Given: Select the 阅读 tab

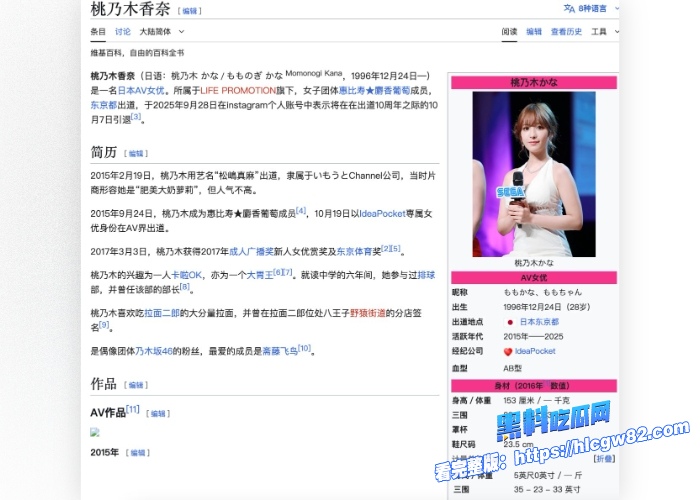Looking at the screenshot, I should [509, 32].
